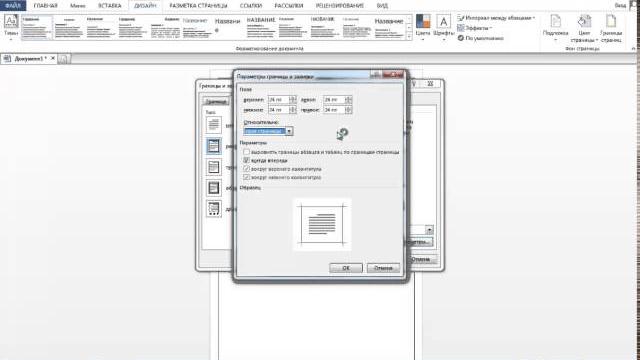Confirm the dialog with the OK button
This screenshot has height=360, width=640.
coord(346,268)
